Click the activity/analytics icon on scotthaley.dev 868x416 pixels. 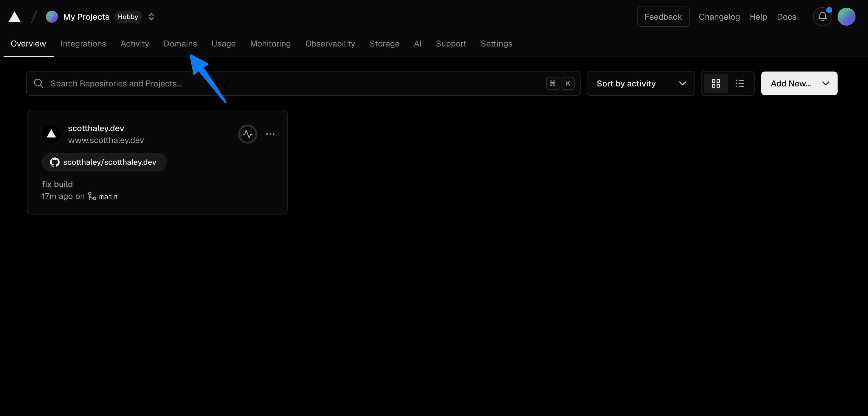coord(247,134)
